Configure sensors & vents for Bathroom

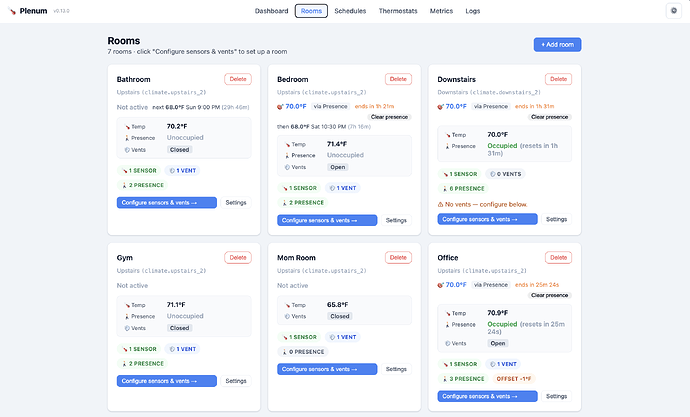[166, 203]
